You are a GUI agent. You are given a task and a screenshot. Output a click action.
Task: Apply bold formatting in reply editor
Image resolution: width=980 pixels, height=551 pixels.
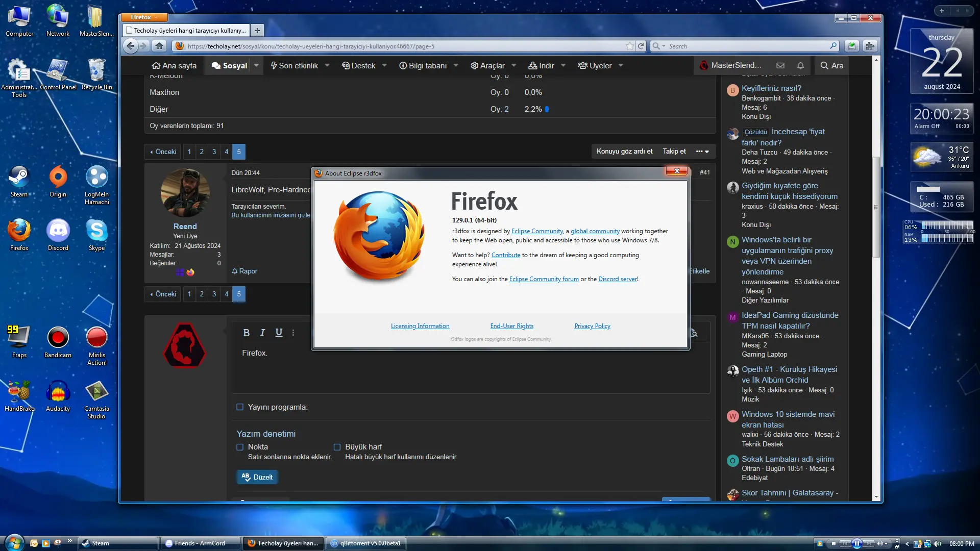pos(247,333)
